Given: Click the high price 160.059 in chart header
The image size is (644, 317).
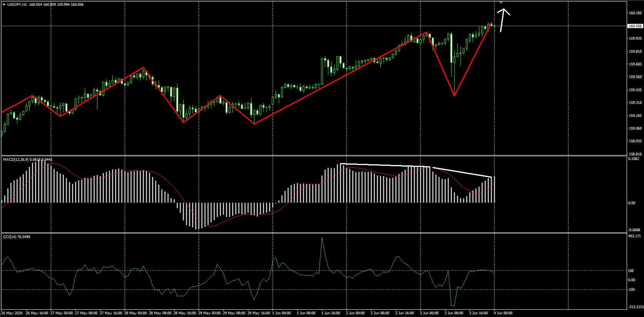Looking at the screenshot, I should [49, 5].
